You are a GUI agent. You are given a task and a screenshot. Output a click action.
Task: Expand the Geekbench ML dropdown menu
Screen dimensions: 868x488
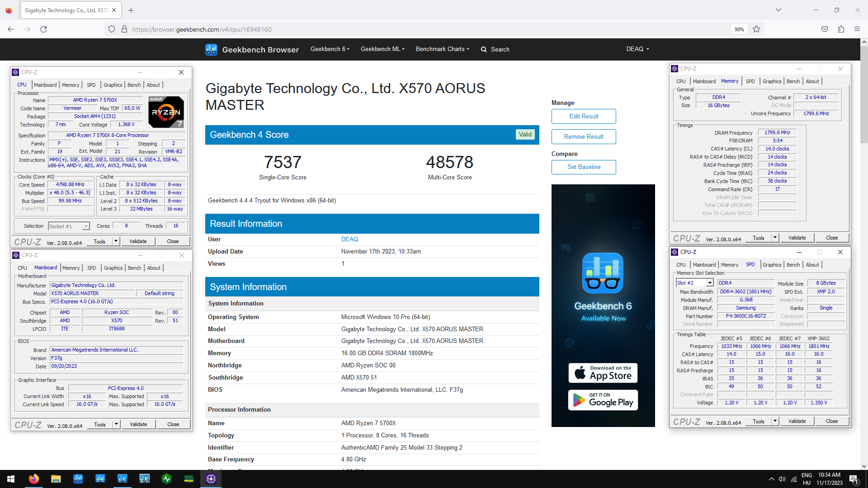(x=382, y=49)
